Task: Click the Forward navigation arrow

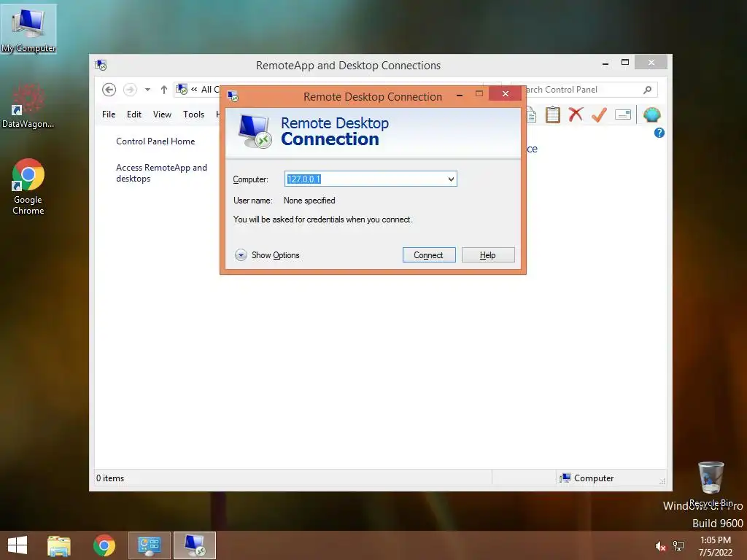Action: click(x=130, y=90)
